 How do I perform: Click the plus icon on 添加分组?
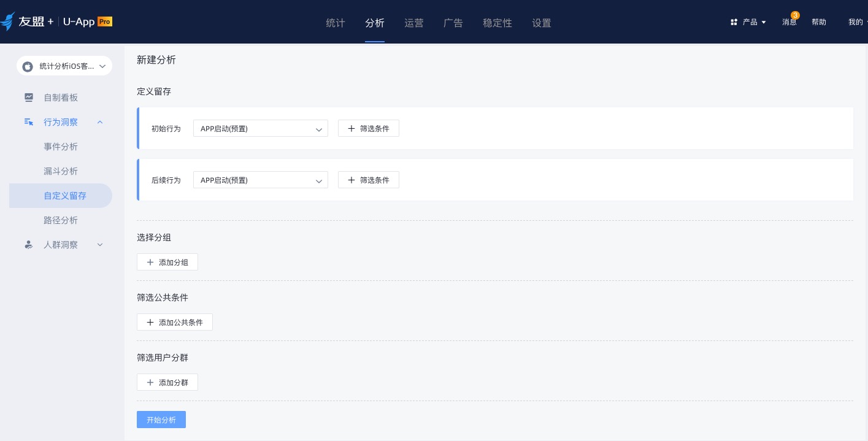click(x=150, y=262)
